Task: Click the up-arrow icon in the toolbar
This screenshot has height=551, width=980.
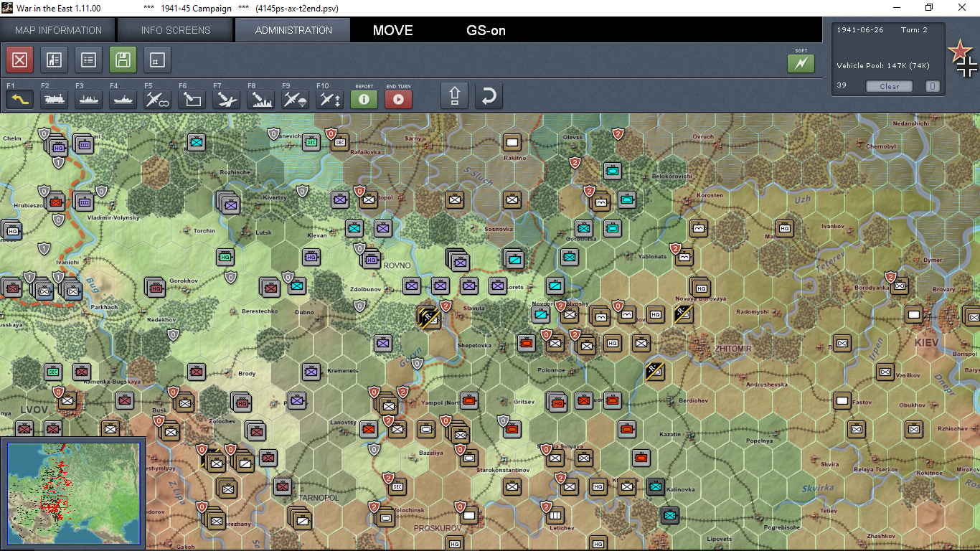Action: tap(455, 96)
